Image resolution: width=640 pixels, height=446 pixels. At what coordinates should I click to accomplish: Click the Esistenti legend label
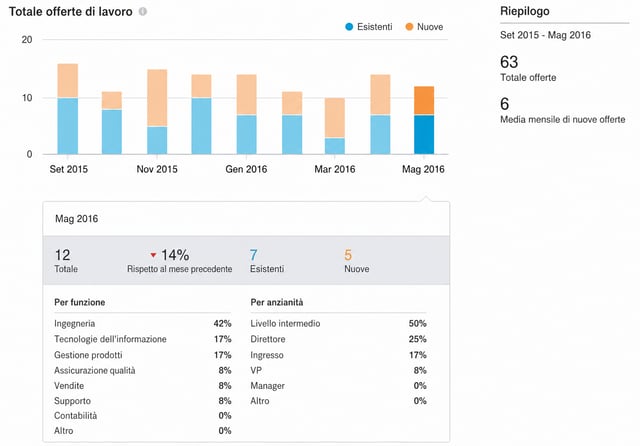374,27
